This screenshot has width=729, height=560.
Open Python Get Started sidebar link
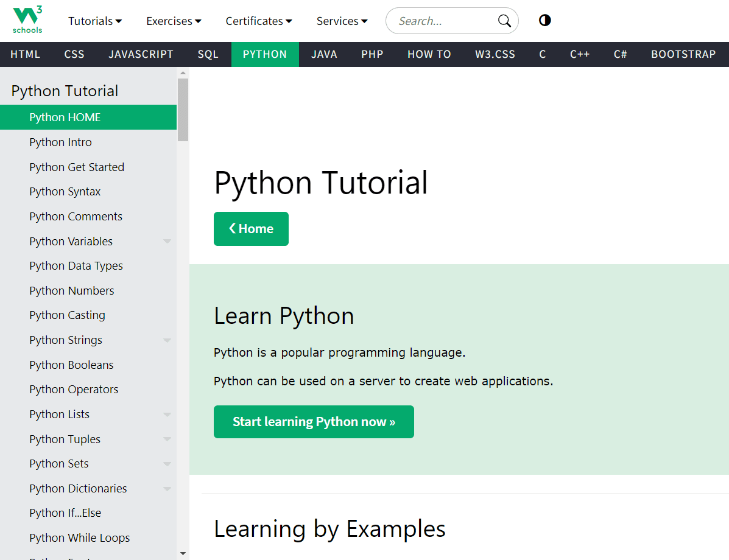77,167
